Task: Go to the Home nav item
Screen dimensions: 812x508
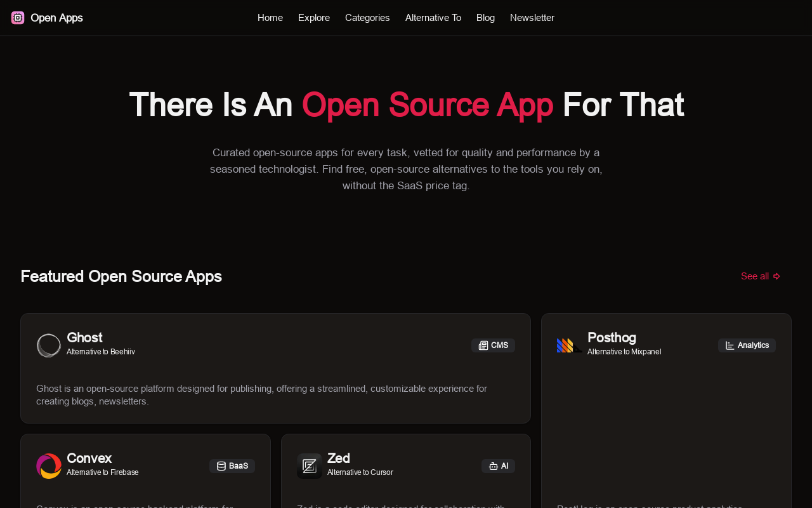Action: [270, 18]
